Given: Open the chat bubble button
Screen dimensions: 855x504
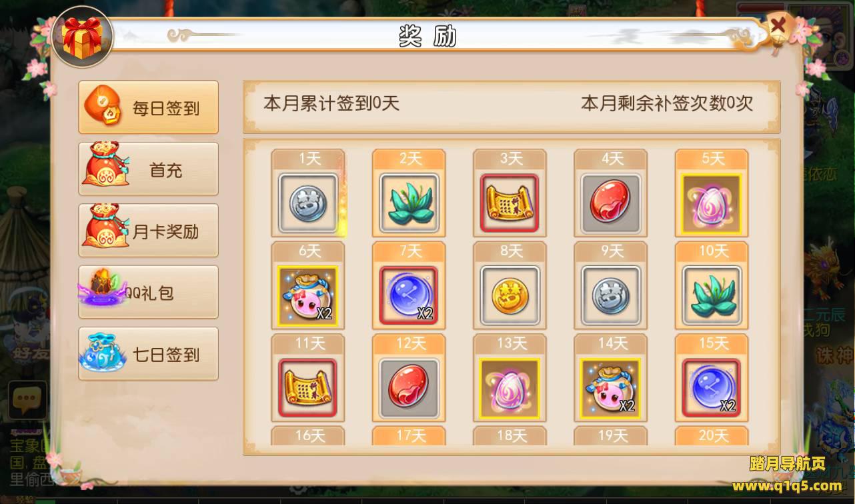Looking at the screenshot, I should pyautogui.click(x=27, y=400).
